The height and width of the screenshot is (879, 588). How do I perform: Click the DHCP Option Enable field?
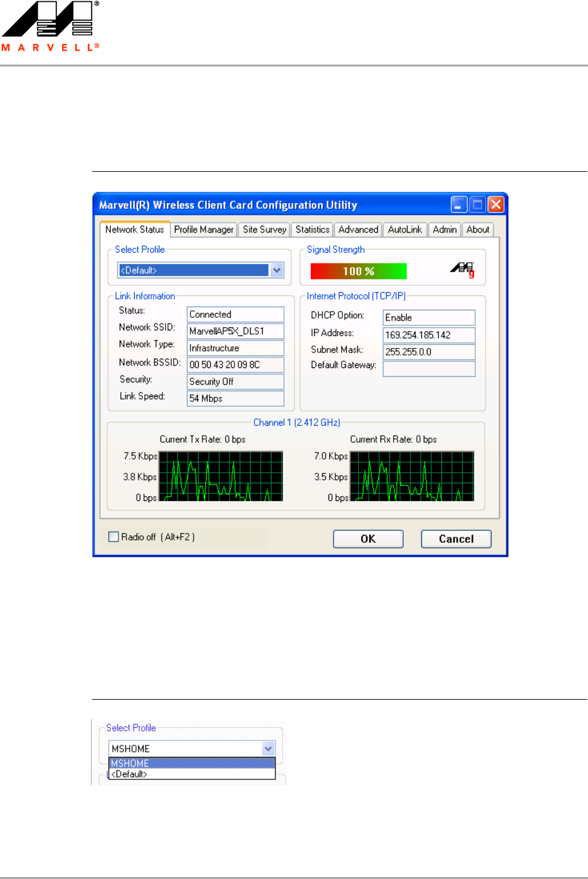(x=429, y=318)
